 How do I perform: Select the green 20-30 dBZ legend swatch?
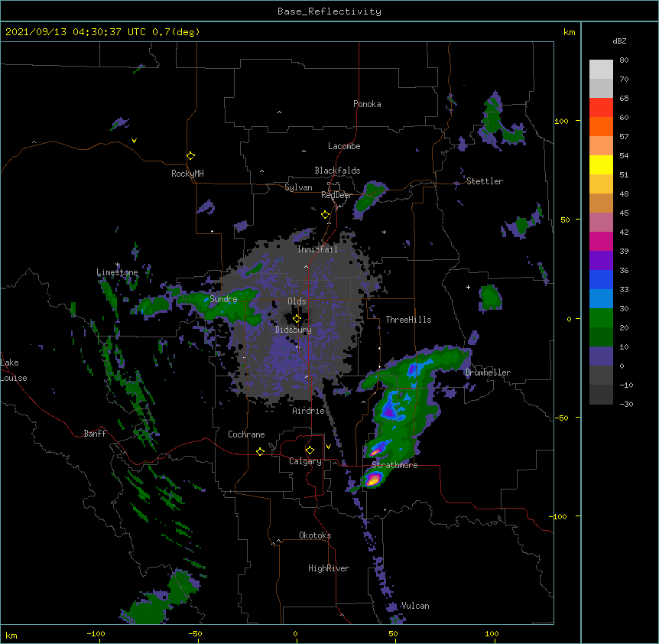[601, 318]
